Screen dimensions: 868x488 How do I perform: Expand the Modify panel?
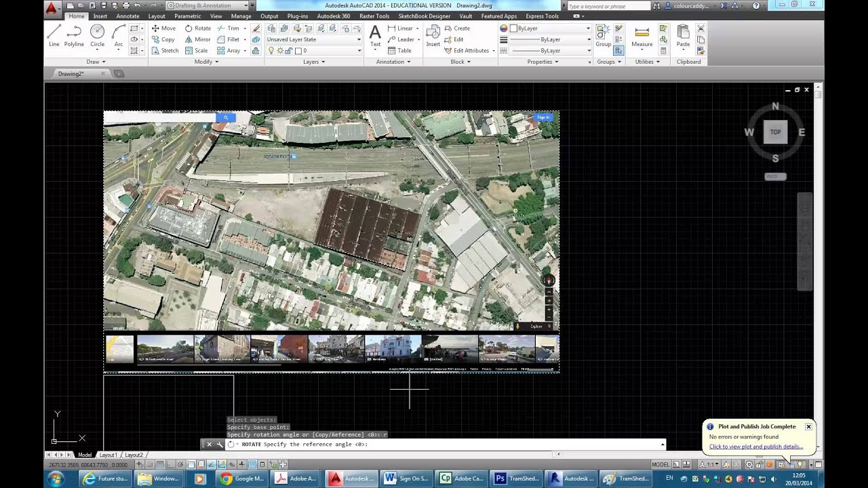(206, 62)
